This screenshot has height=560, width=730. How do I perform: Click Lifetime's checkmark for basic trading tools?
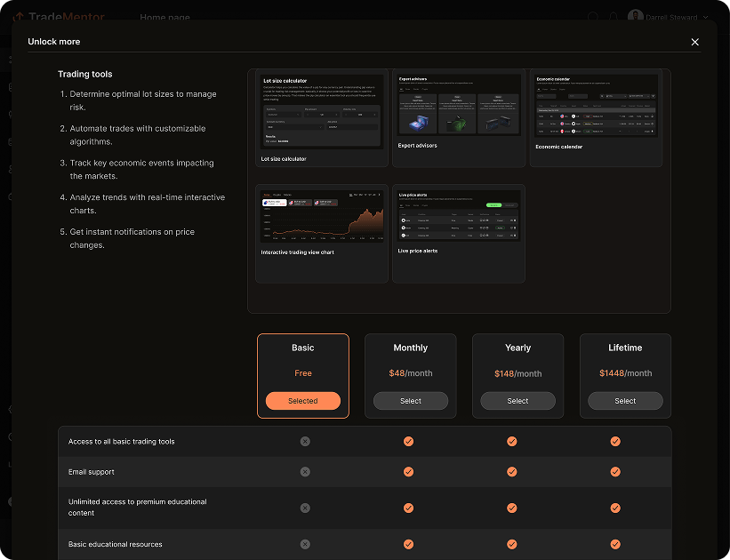615,441
